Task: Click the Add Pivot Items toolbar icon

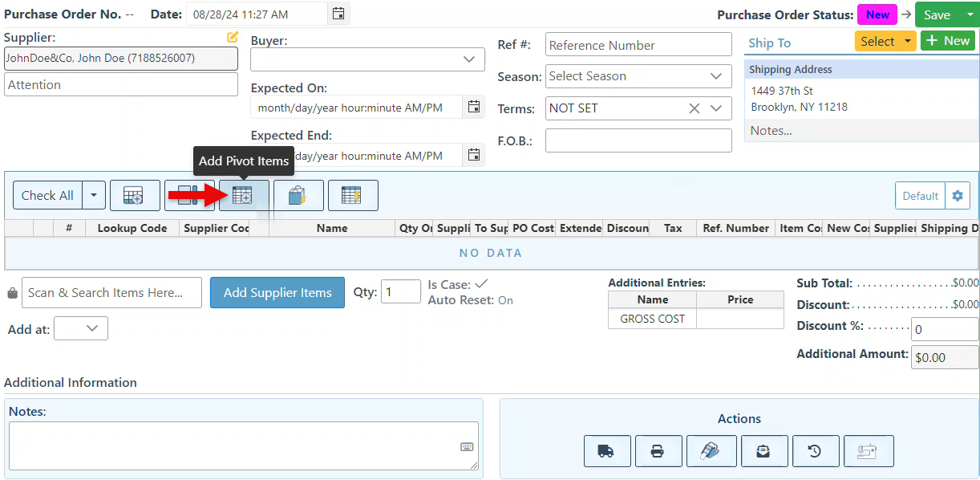Action: pos(244,195)
